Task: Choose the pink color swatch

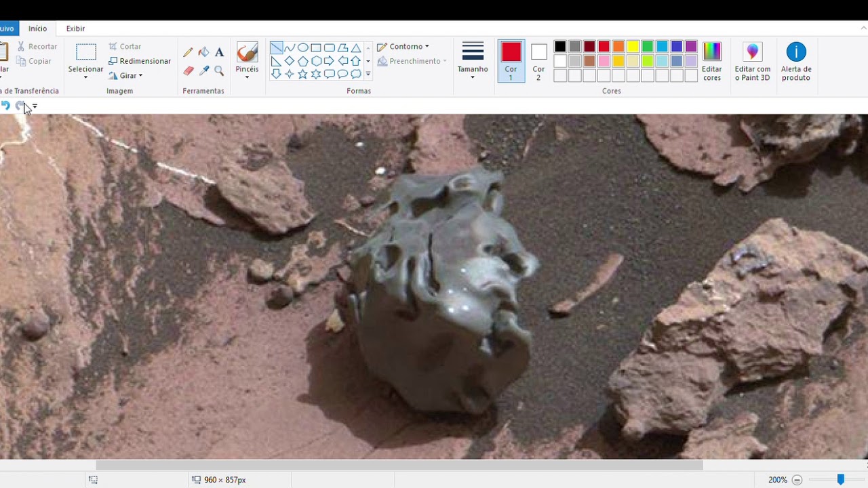Action: coord(604,61)
